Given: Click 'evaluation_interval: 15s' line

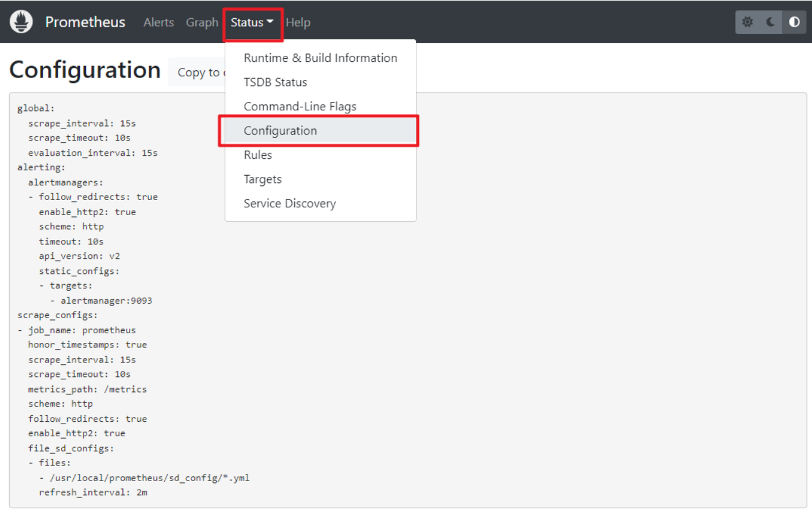Looking at the screenshot, I should point(93,153).
